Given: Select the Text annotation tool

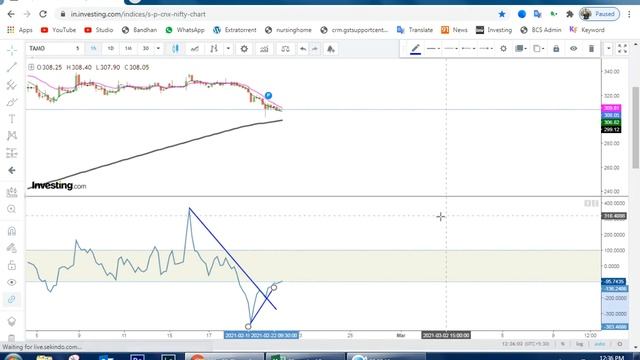Looking at the screenshot, I should pos(11,119).
